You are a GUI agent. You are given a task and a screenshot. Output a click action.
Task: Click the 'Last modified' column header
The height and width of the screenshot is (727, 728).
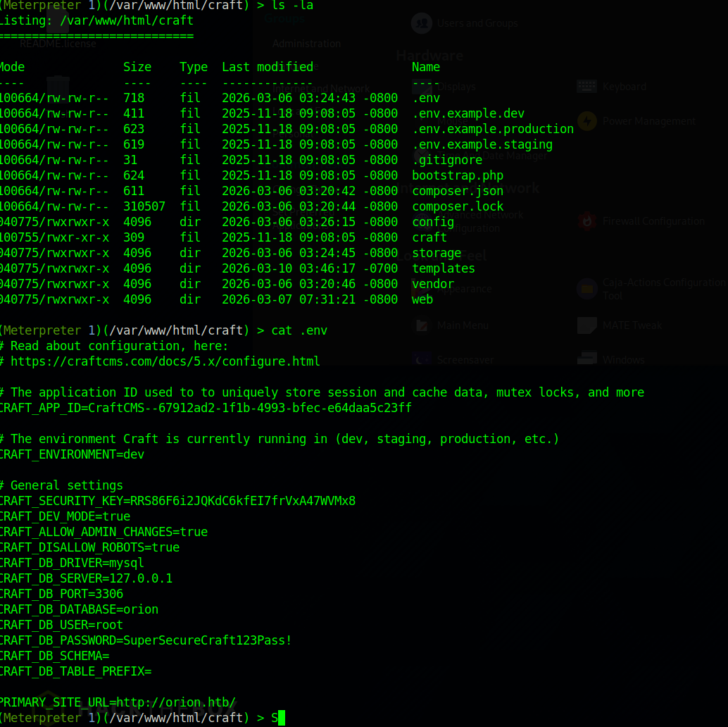click(x=268, y=67)
